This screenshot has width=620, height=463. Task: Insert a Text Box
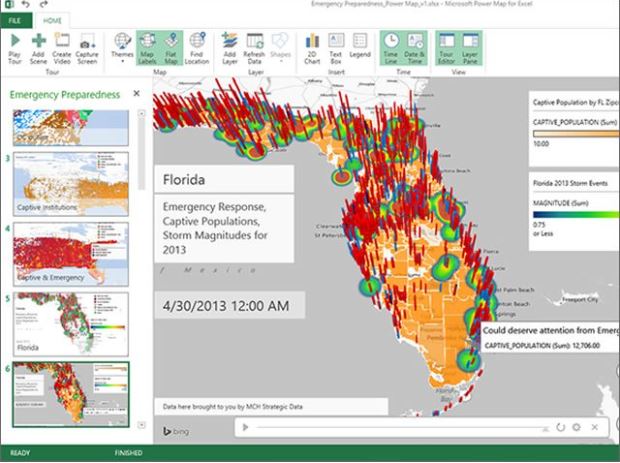click(x=336, y=48)
